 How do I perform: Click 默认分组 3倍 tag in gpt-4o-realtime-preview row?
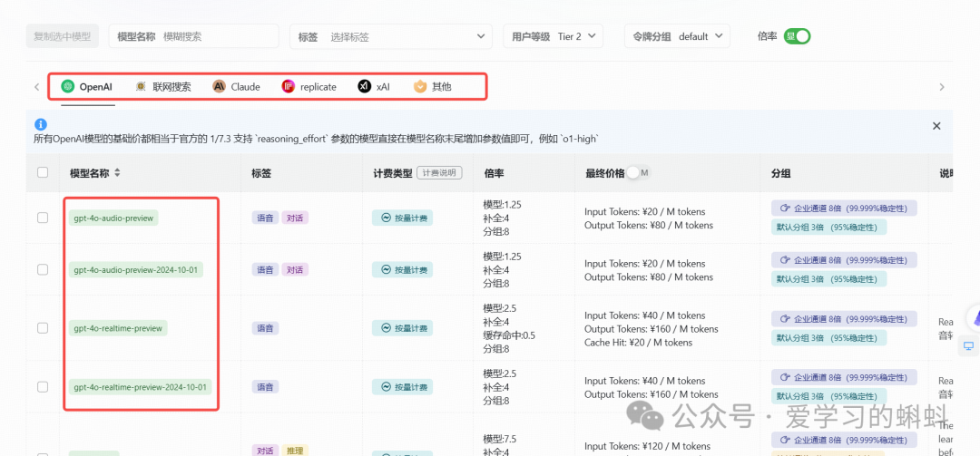tap(828, 338)
